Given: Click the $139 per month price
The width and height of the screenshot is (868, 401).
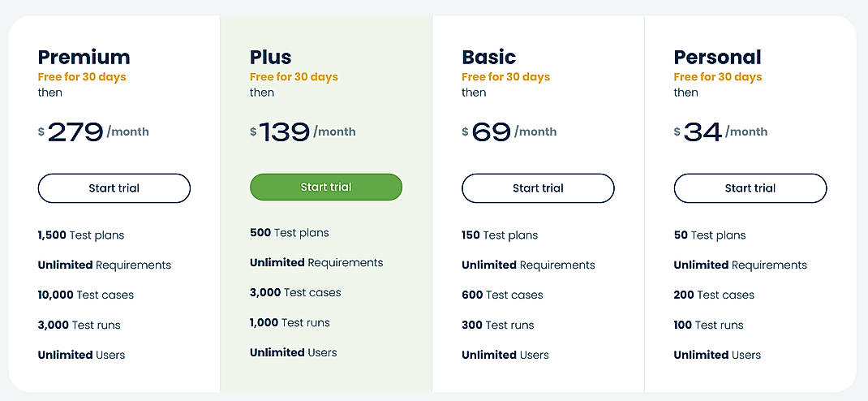Looking at the screenshot, I should coord(303,132).
